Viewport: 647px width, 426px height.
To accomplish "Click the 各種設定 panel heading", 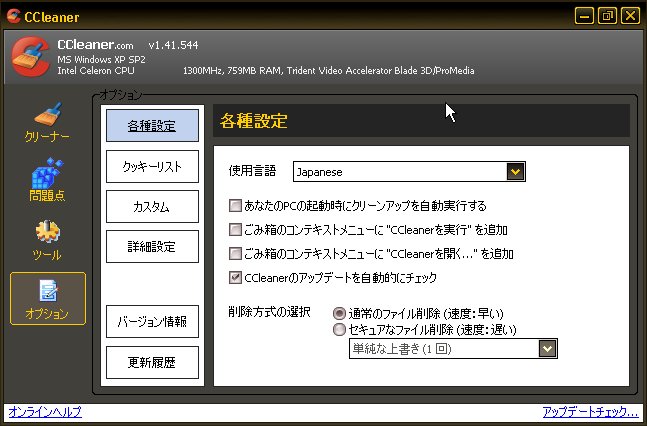I will (x=254, y=121).
